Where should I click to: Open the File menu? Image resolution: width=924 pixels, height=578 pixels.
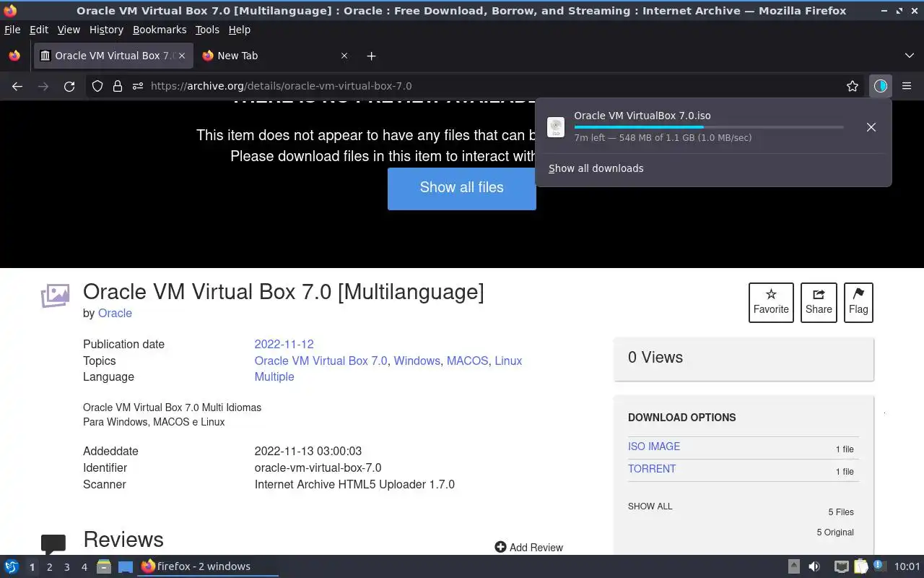coord(12,30)
